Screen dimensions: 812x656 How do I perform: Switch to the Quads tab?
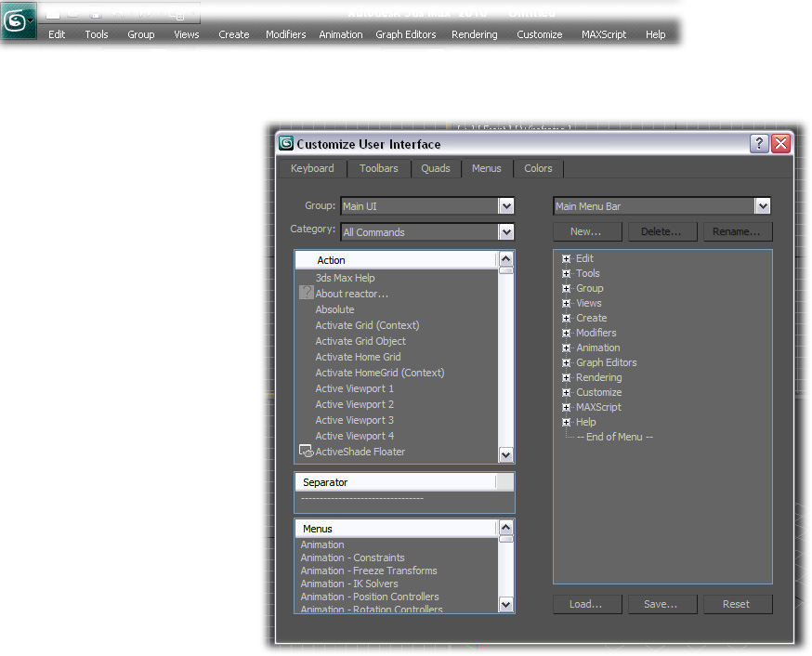tap(436, 168)
